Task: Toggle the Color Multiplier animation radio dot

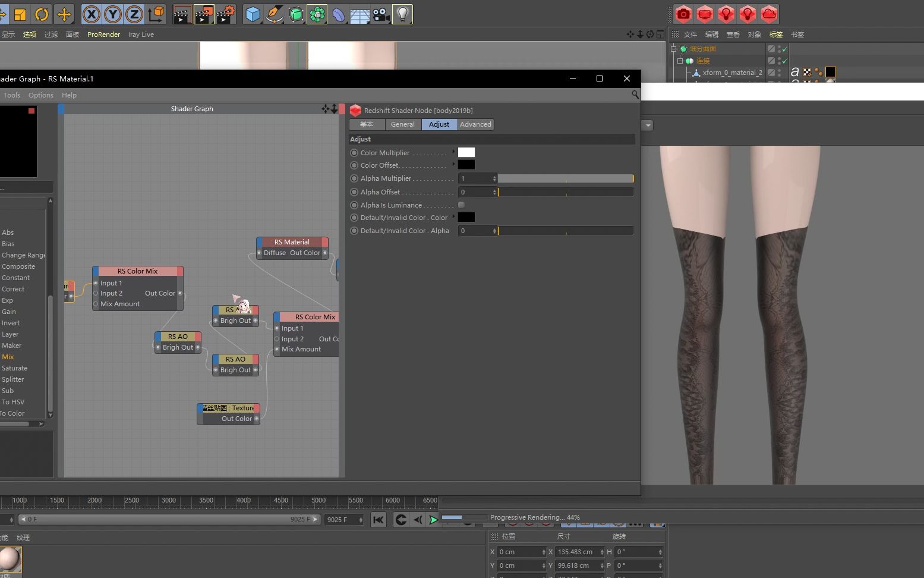Action: point(354,153)
